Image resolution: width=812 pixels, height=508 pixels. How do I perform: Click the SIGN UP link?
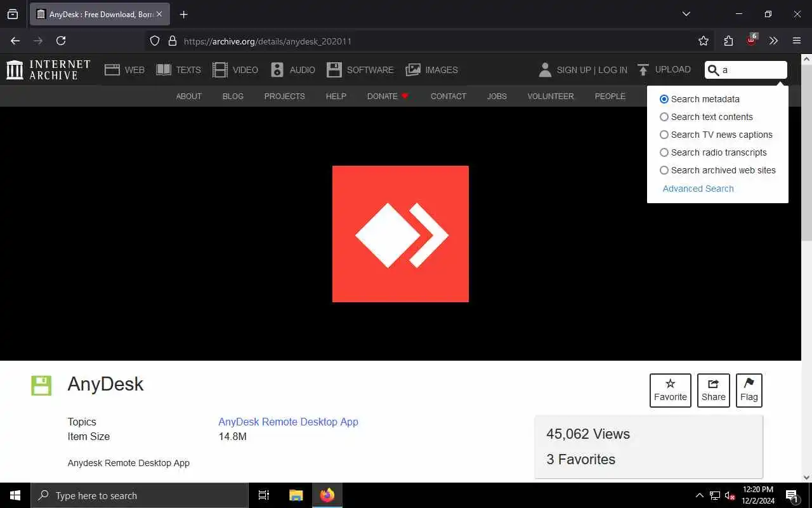point(574,70)
